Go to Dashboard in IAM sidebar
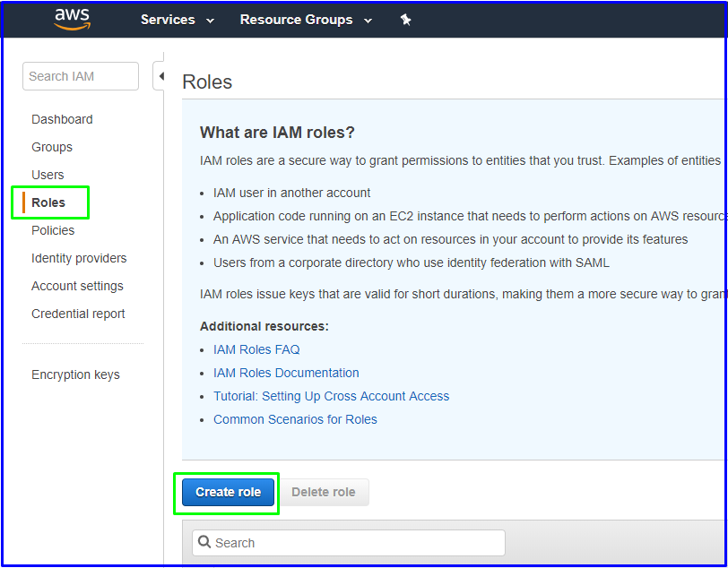 coord(62,119)
